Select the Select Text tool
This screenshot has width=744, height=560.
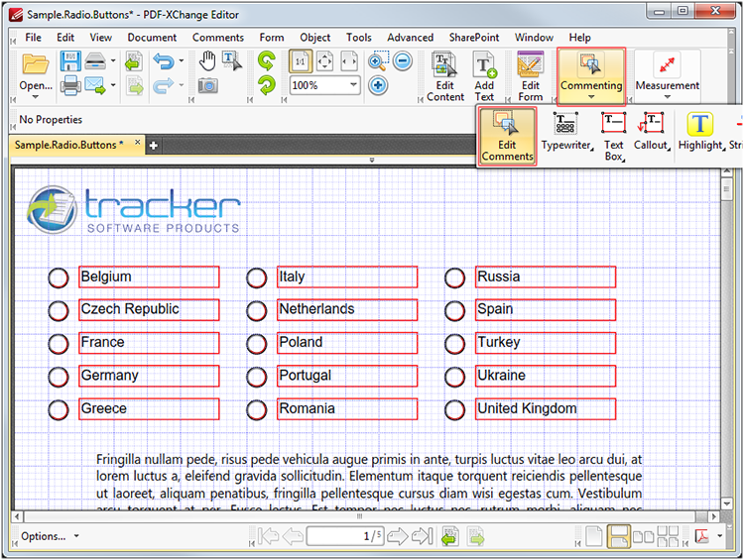click(232, 61)
